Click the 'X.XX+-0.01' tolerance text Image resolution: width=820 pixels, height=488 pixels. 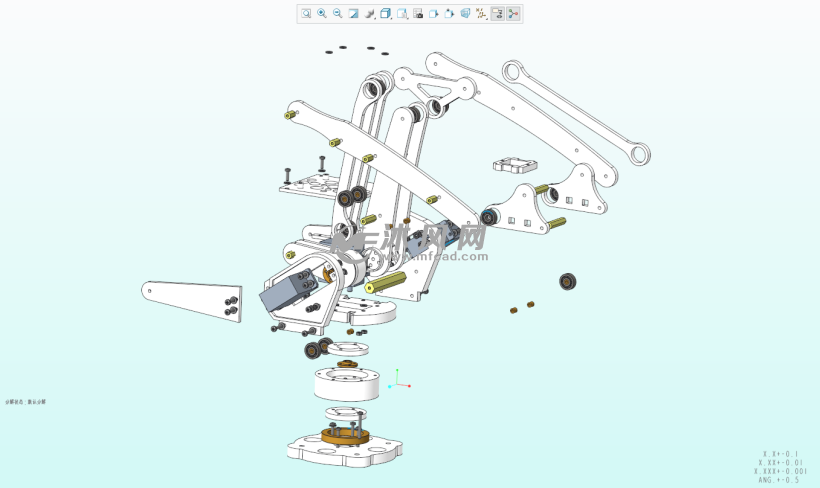tap(780, 462)
